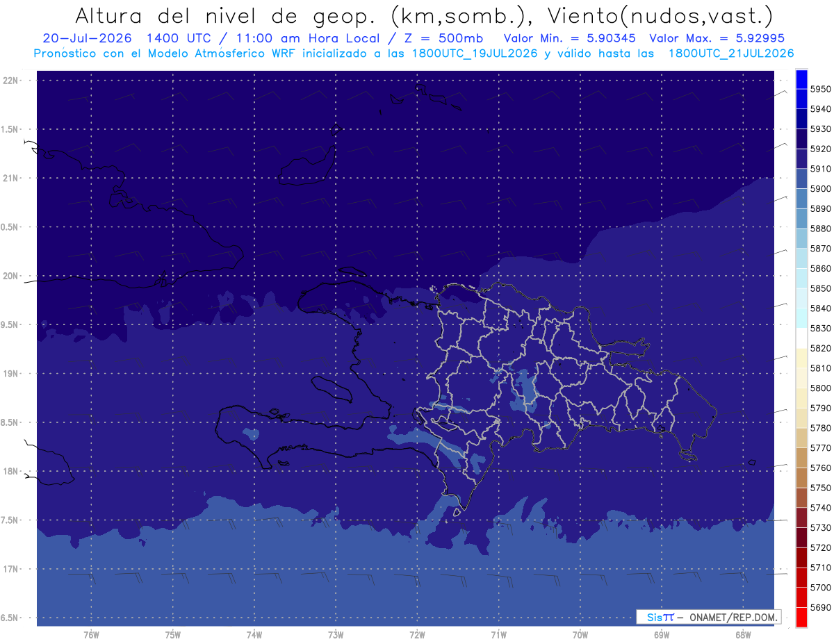Click the '18N' latitude label
Viewport: 834px width, 644px height.
coord(12,471)
